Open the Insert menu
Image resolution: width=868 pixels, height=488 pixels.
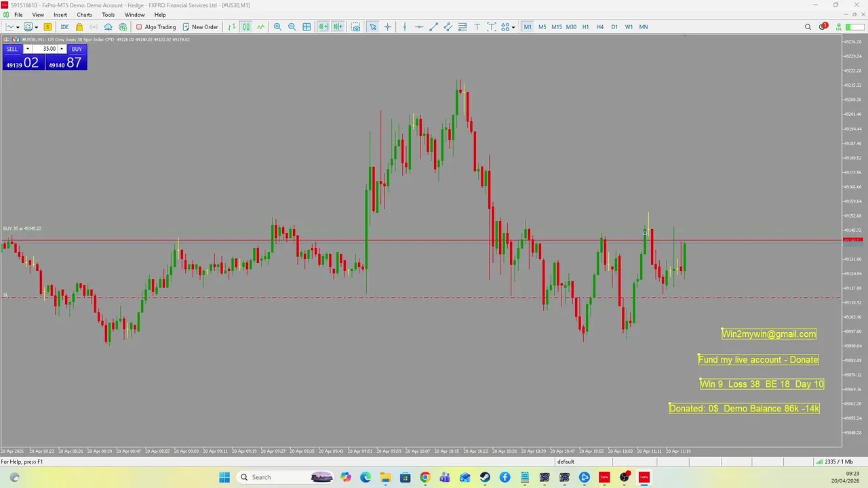[60, 15]
